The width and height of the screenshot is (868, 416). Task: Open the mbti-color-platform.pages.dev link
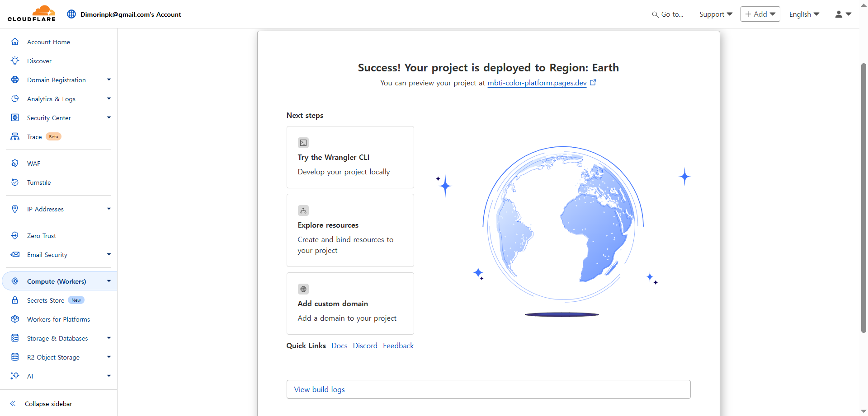coord(537,83)
